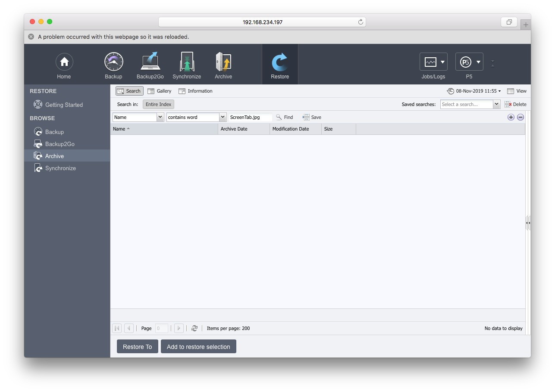Image resolution: width=555 pixels, height=392 pixels.
Task: Select Synchronize in the Browse sidebar
Action: [x=60, y=168]
